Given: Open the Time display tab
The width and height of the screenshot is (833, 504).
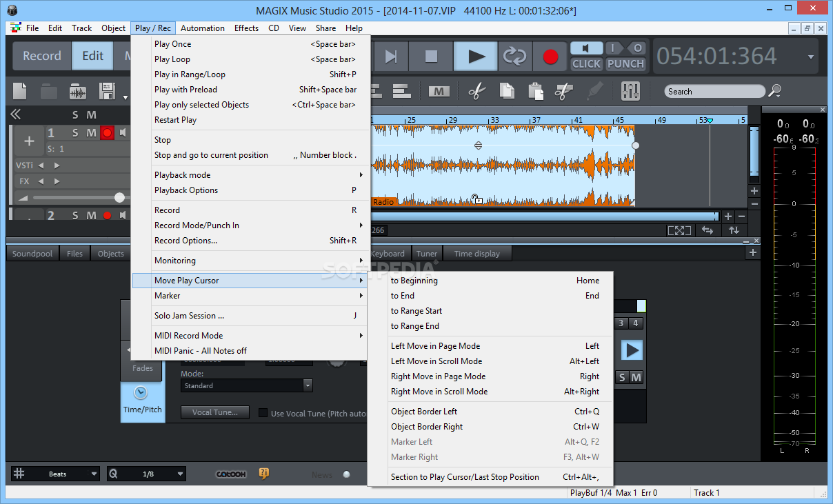Looking at the screenshot, I should tap(477, 254).
